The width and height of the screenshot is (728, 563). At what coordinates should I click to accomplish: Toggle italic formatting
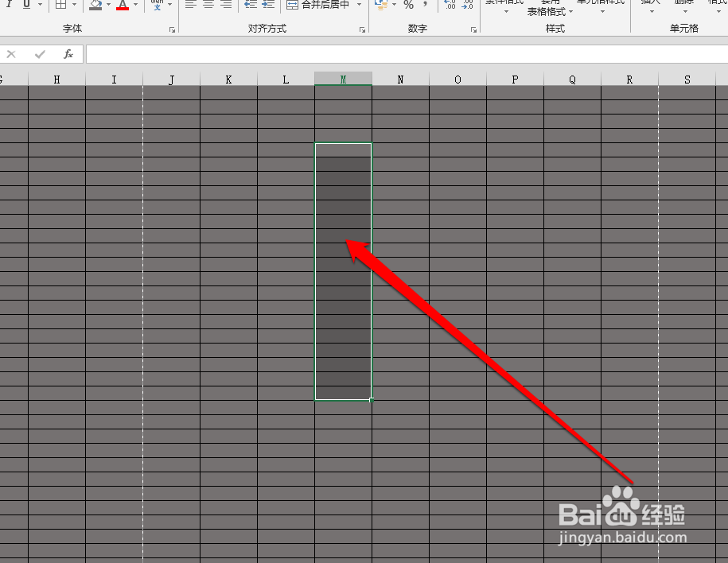(9, 4)
